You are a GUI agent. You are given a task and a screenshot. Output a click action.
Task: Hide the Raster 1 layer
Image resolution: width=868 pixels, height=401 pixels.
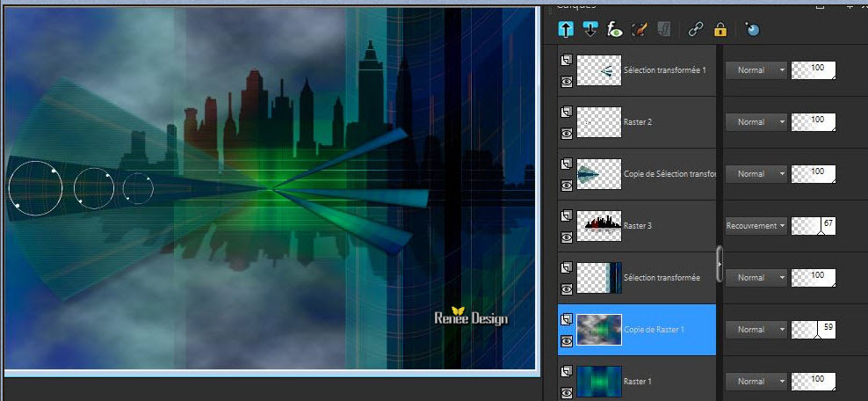[567, 393]
